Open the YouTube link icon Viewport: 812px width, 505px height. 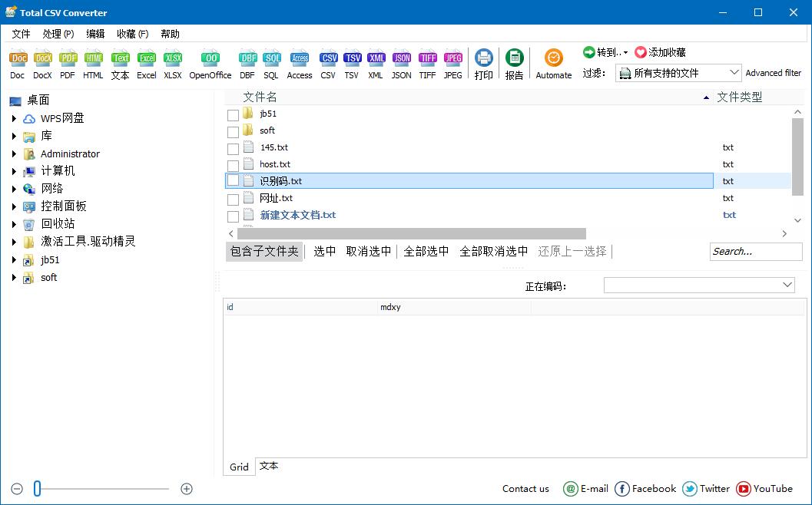(x=744, y=488)
